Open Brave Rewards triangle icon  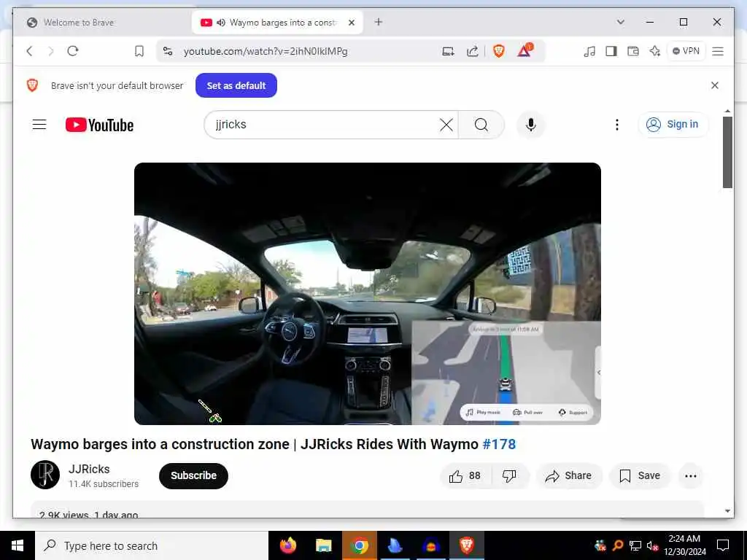pos(525,50)
